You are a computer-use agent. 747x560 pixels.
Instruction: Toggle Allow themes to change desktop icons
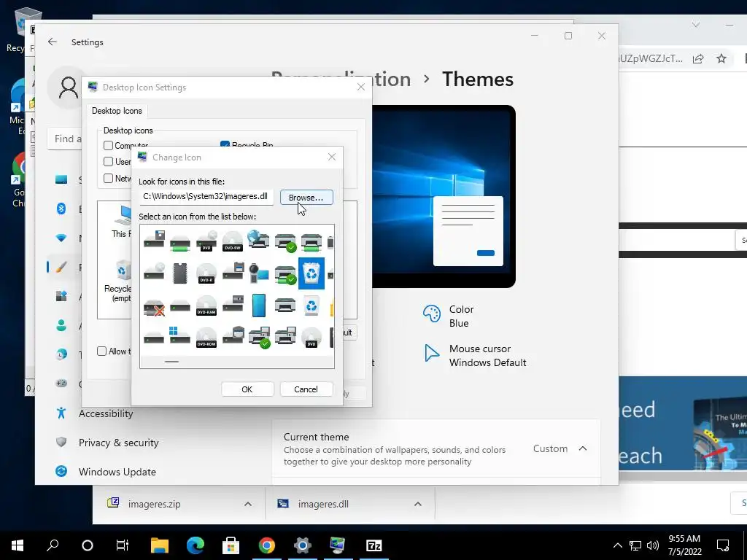click(x=101, y=351)
